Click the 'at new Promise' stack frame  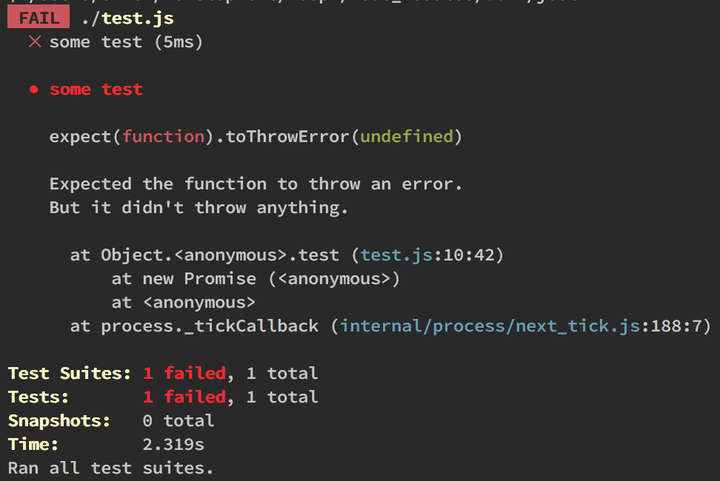tap(255, 279)
